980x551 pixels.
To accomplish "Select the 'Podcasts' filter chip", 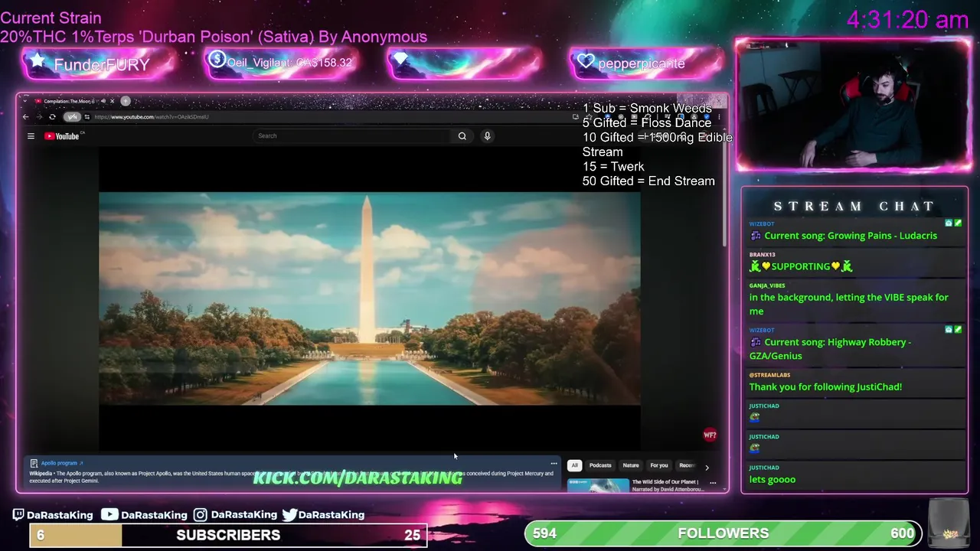I will click(600, 465).
